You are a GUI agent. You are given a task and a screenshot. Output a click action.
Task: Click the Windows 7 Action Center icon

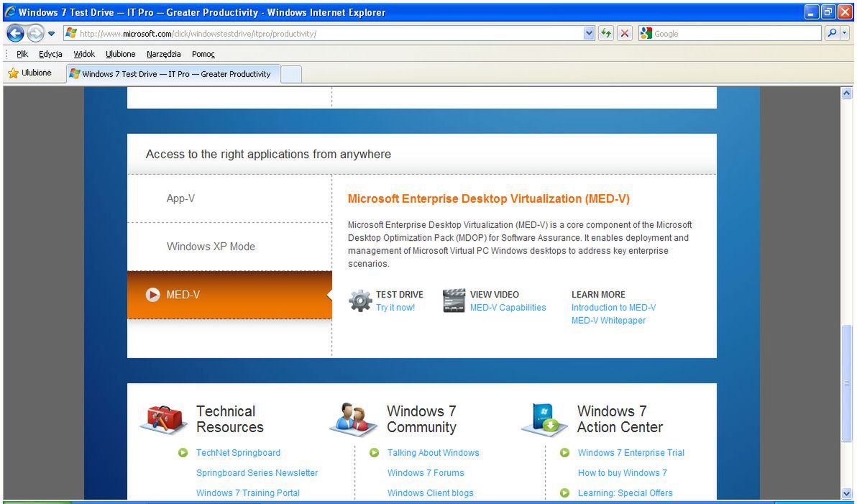[x=545, y=419]
